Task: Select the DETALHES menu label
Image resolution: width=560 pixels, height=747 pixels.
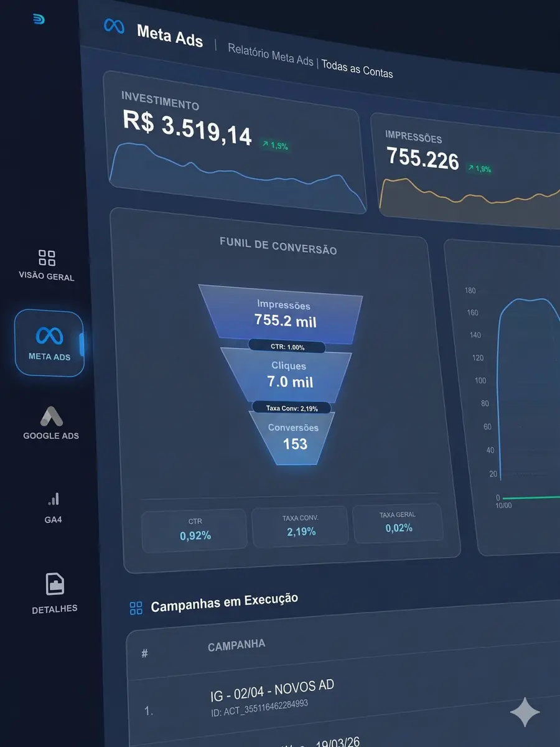Action: click(55, 609)
